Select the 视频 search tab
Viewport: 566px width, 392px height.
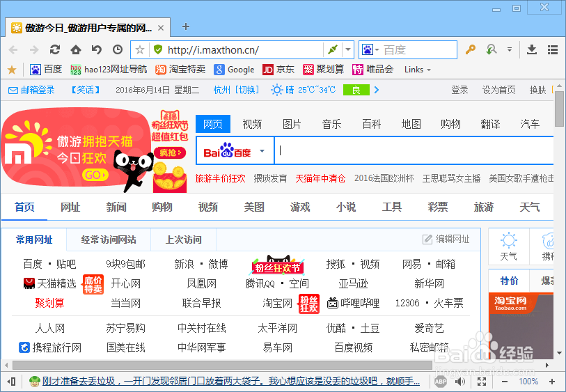252,124
